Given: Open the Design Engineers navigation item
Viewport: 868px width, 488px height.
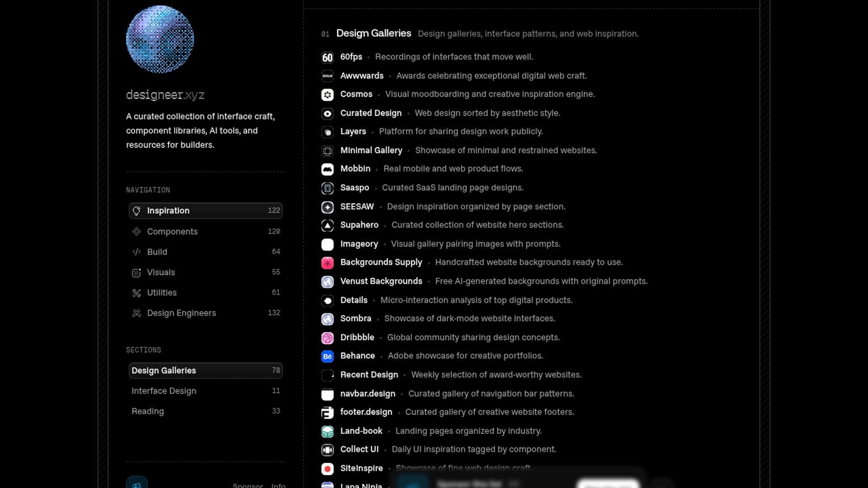Looking at the screenshot, I should [206, 313].
